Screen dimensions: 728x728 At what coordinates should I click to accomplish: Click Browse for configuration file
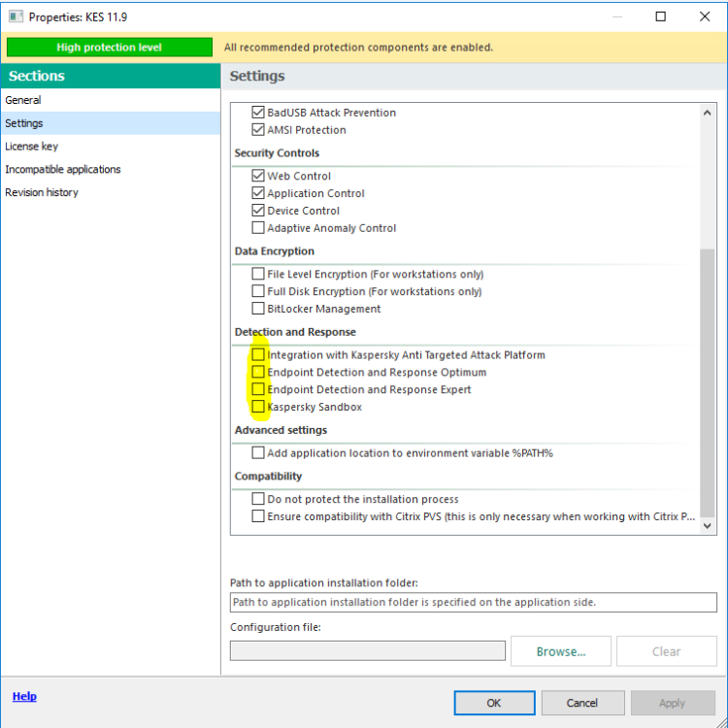(x=561, y=651)
